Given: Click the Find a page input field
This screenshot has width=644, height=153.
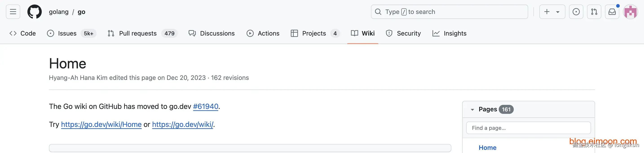Looking at the screenshot, I should point(529,128).
